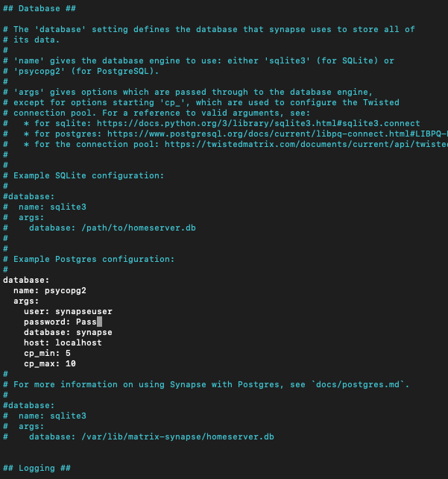Click 'Example SQLite configuration:' comment line
This screenshot has height=479, width=448.
pos(89,175)
